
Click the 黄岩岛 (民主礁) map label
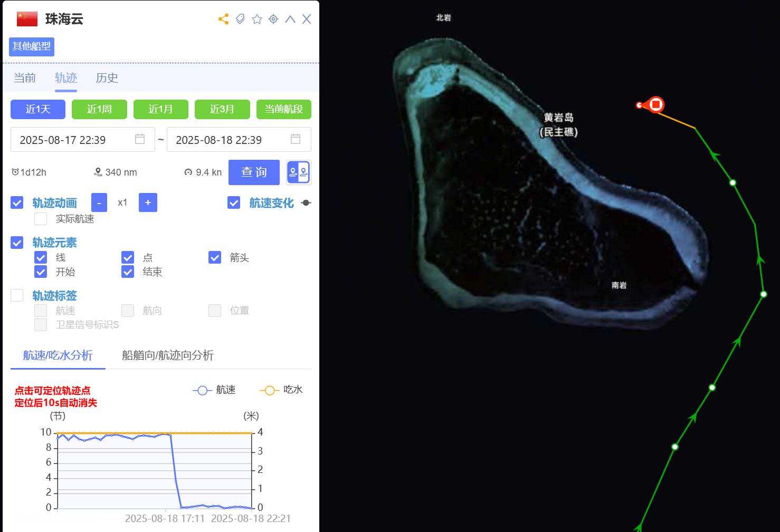coord(558,125)
